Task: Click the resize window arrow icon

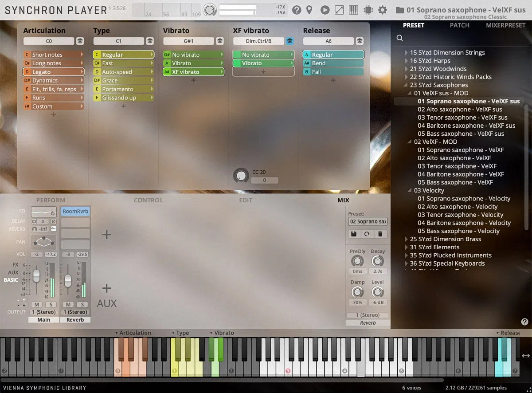Action: click(339, 10)
